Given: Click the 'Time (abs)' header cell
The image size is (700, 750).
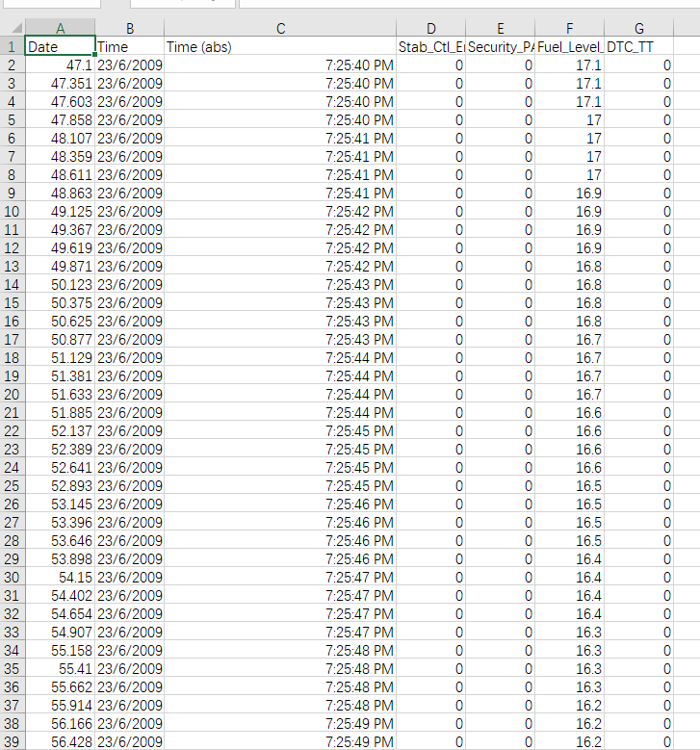Looking at the screenshot, I should 280,46.
